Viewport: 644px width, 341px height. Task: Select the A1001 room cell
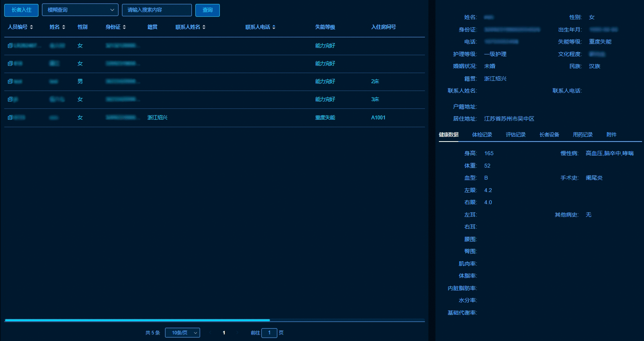pyautogui.click(x=378, y=117)
